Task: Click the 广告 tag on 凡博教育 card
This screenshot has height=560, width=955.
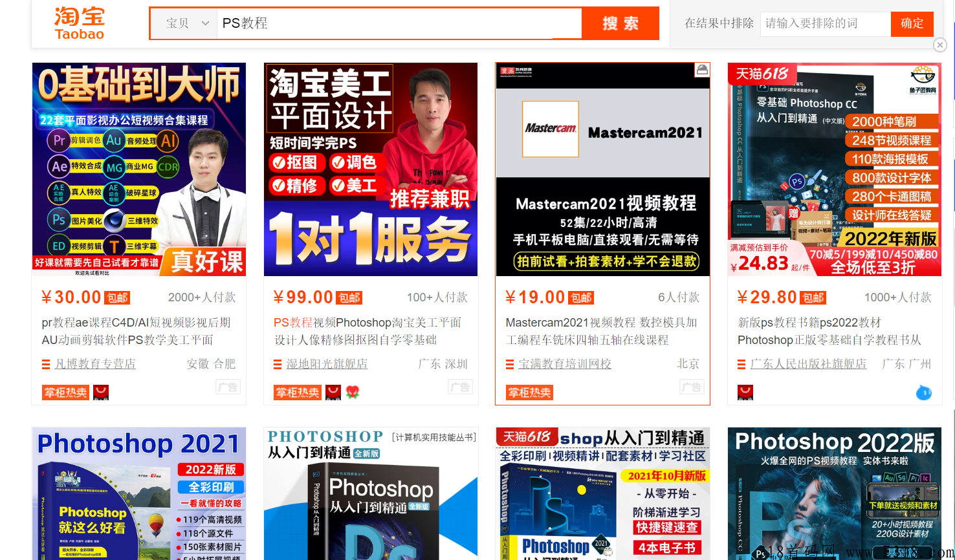Action: [228, 387]
